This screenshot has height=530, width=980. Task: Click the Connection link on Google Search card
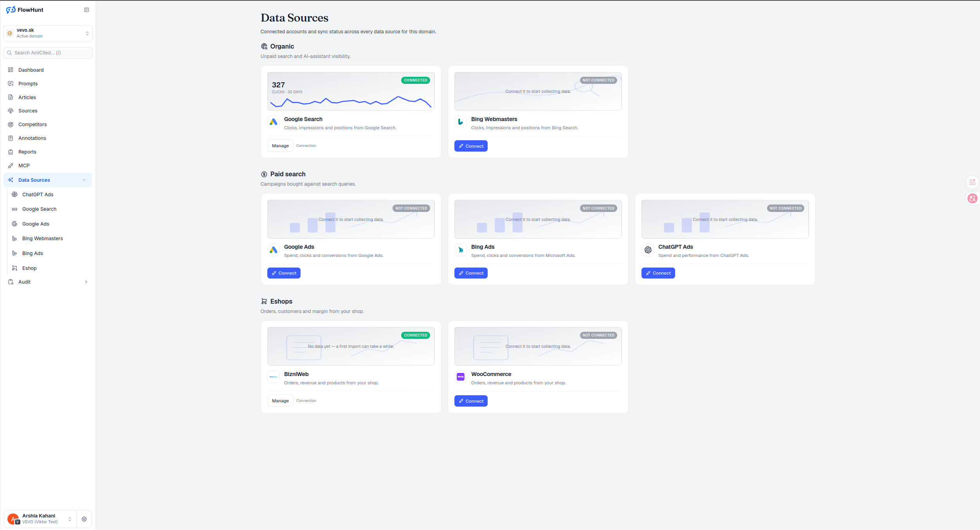click(x=306, y=146)
